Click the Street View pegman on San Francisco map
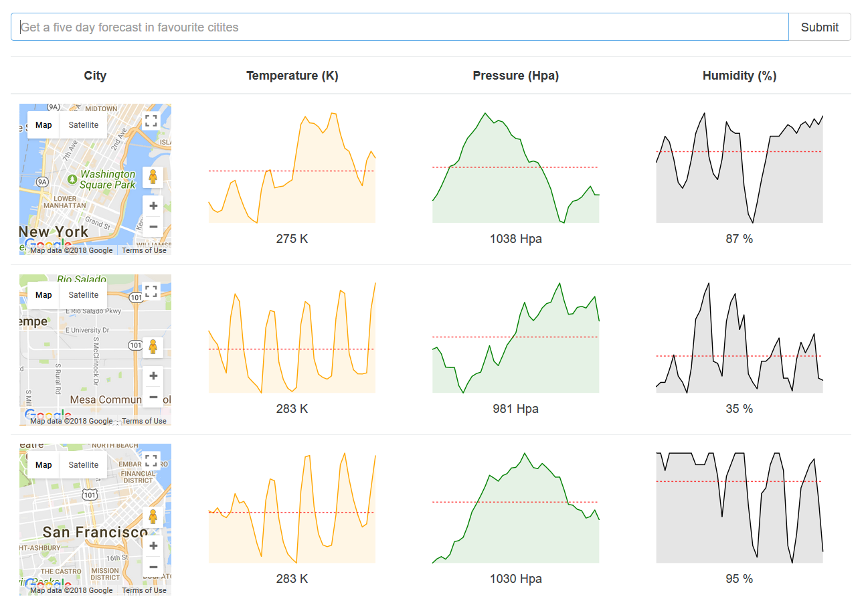 click(153, 517)
